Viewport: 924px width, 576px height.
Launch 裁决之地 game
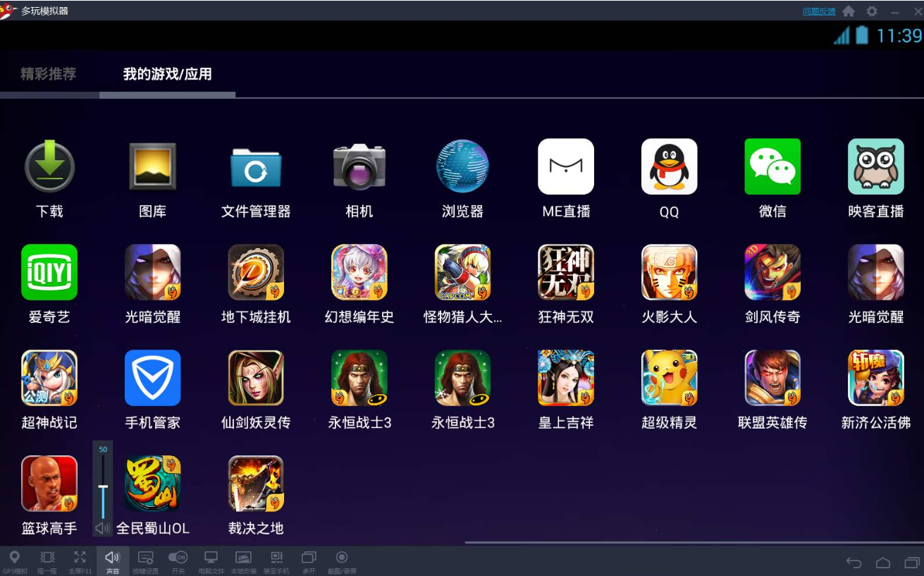coord(256,484)
